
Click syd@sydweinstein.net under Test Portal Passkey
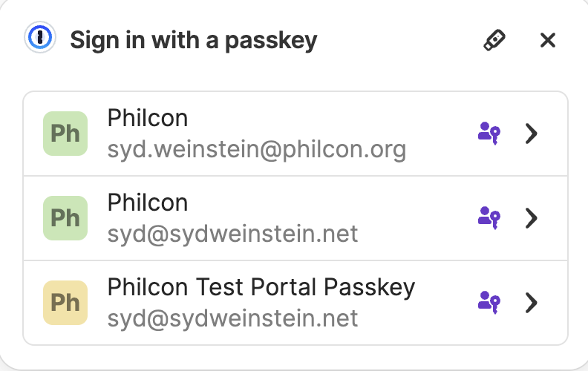[x=232, y=319]
